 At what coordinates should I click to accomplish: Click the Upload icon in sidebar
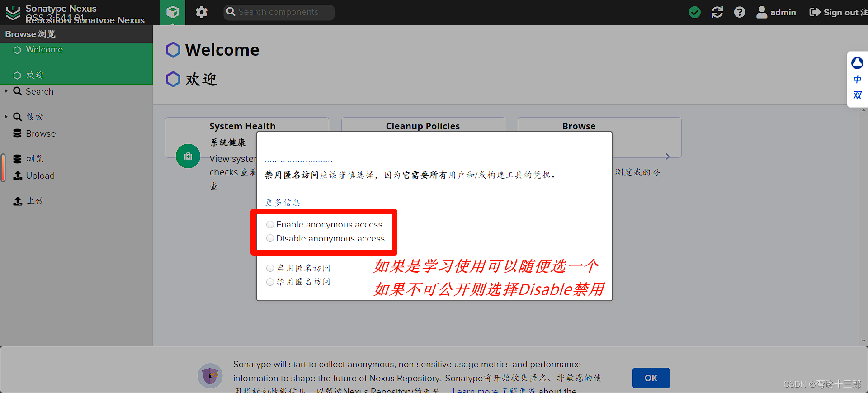(x=18, y=175)
